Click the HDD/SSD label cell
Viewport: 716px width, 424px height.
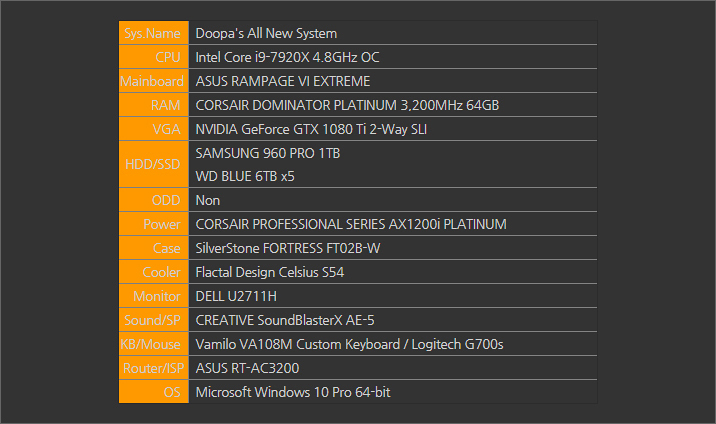coord(153,164)
